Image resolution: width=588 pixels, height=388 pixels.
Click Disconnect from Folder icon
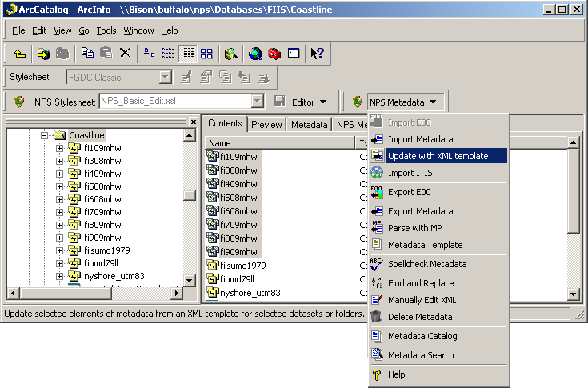click(x=62, y=54)
